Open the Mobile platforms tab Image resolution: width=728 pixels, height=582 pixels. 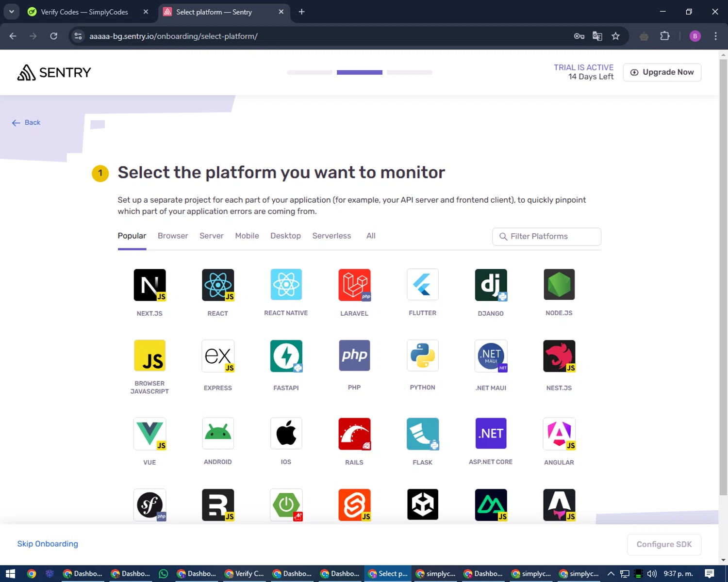tap(247, 236)
